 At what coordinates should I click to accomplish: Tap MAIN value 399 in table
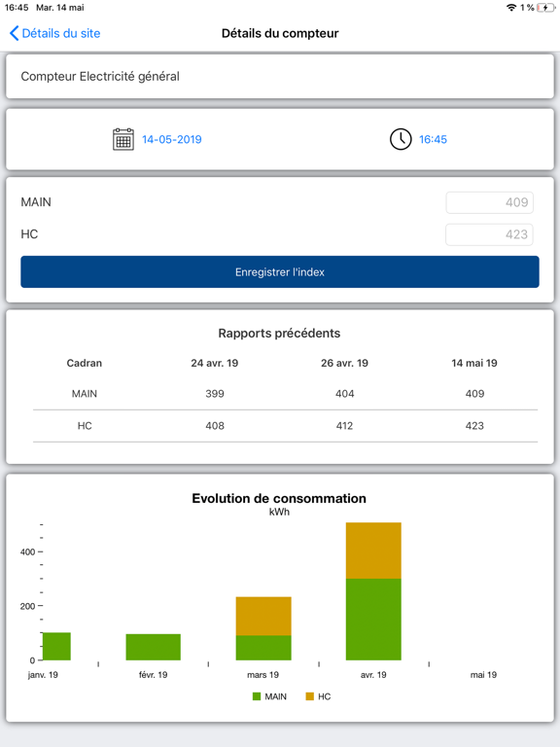(215, 394)
